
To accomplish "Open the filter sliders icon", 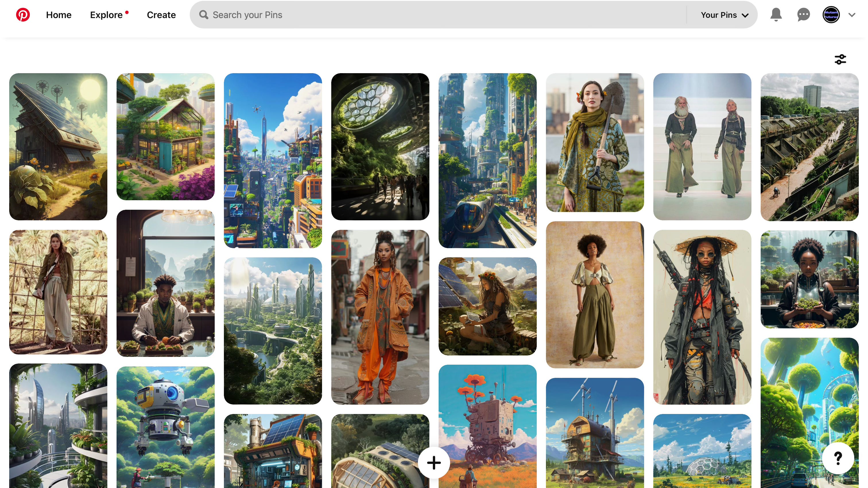I will click(840, 60).
